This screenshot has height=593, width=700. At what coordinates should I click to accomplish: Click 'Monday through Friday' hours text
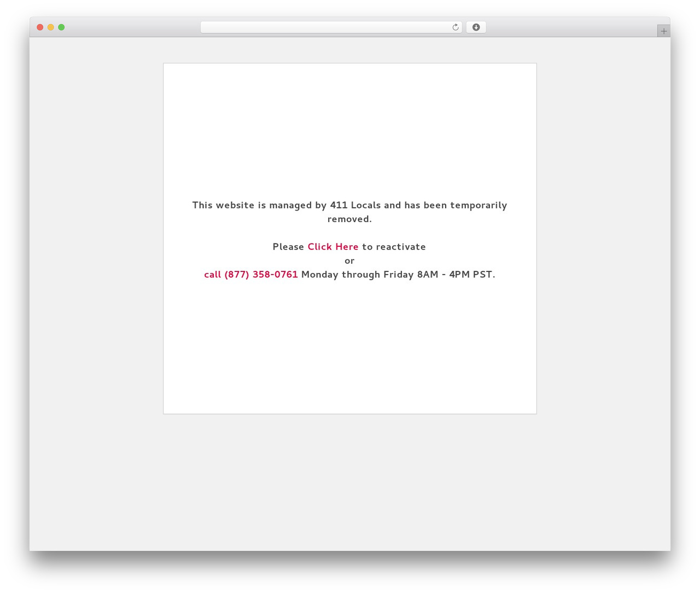[x=357, y=275]
